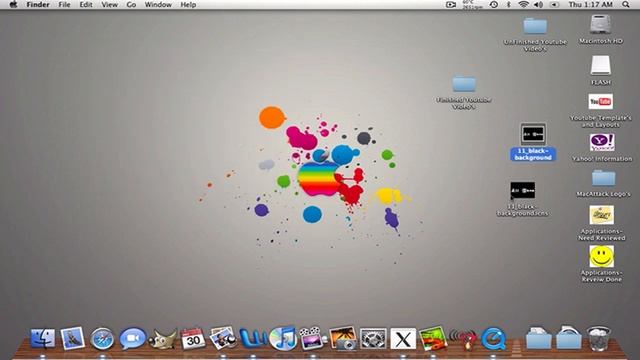Launch iMovie from the Dock
The height and width of the screenshot is (360, 640).
pyautogui.click(x=313, y=338)
